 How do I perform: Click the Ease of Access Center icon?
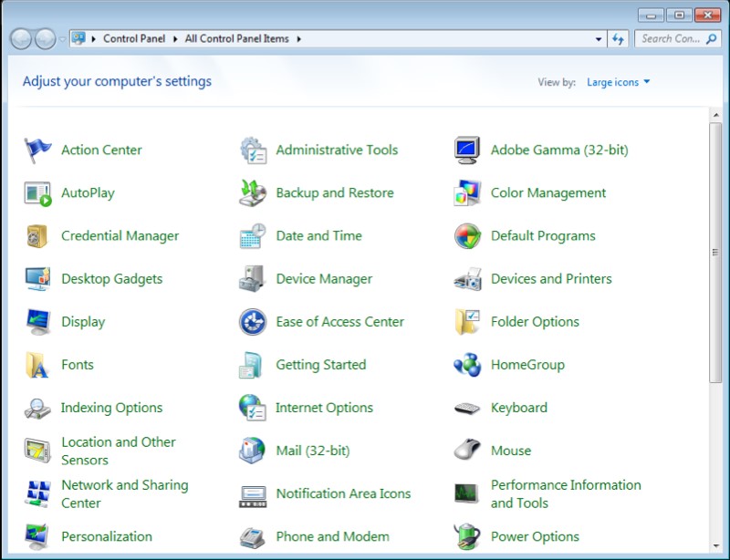[x=253, y=322]
